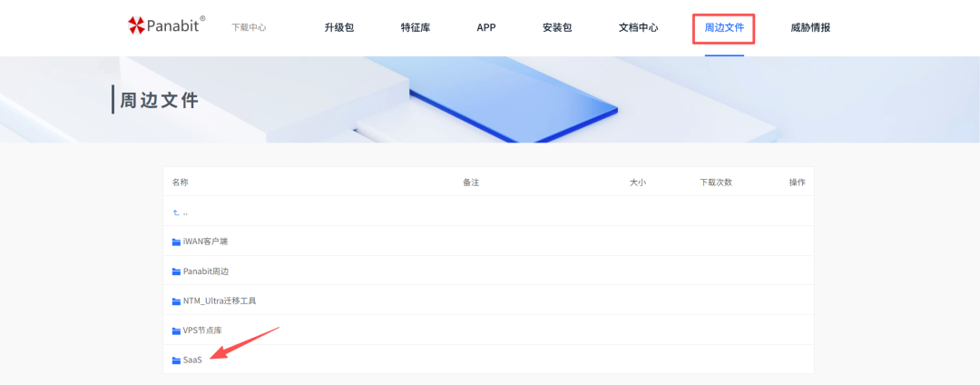Click the Panabit logo

click(x=166, y=25)
